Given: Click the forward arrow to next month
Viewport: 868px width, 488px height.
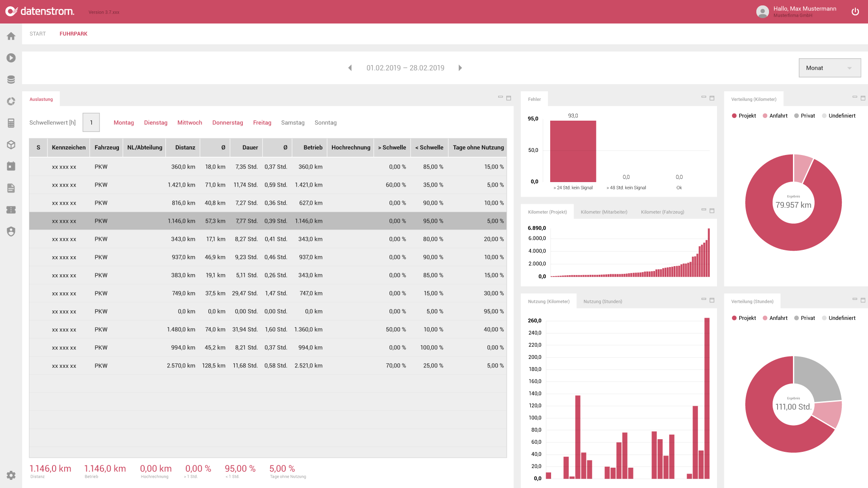Looking at the screenshot, I should coord(460,68).
